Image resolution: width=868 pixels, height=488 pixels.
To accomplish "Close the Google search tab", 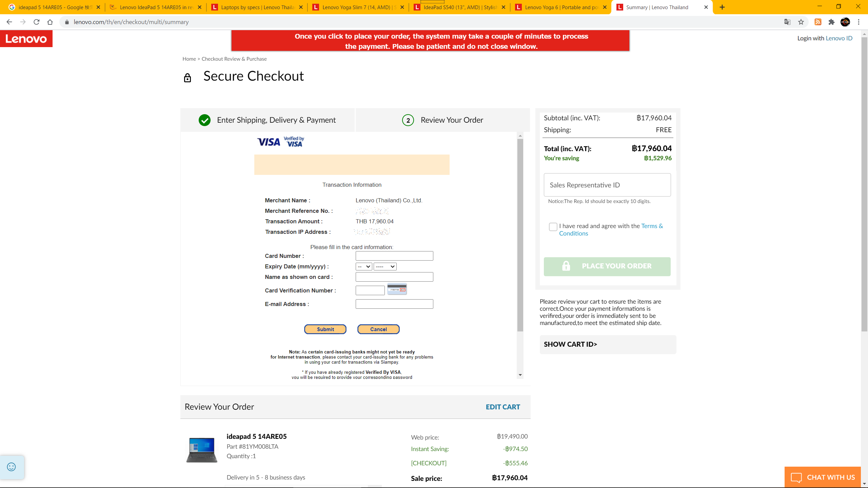I will (x=98, y=7).
